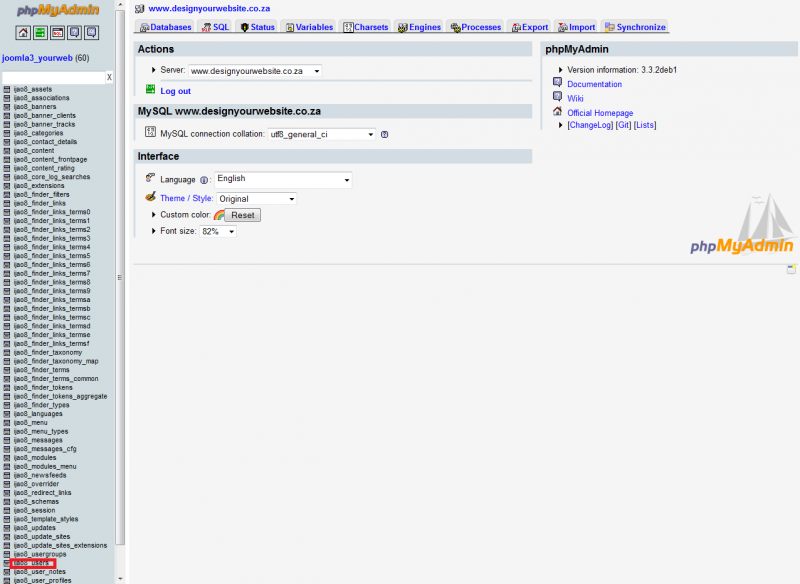Click browse icon beside jjao8_modules table

pos(7,458)
